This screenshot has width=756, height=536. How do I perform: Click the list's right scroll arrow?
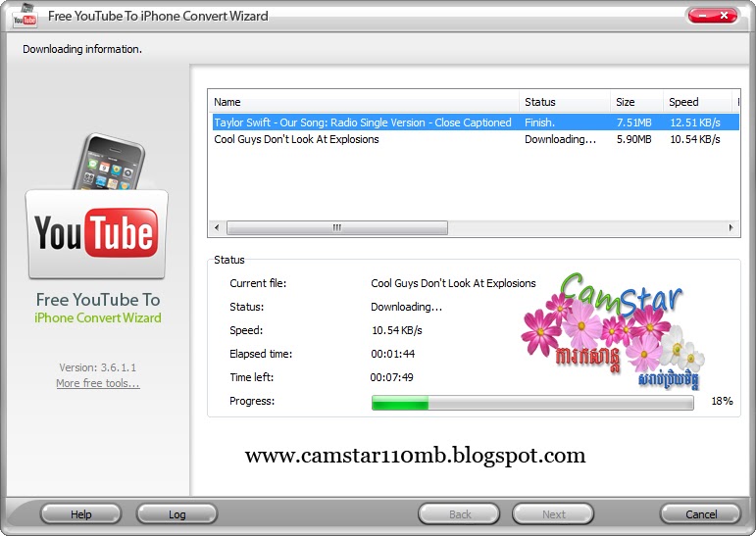pyautogui.click(x=731, y=227)
